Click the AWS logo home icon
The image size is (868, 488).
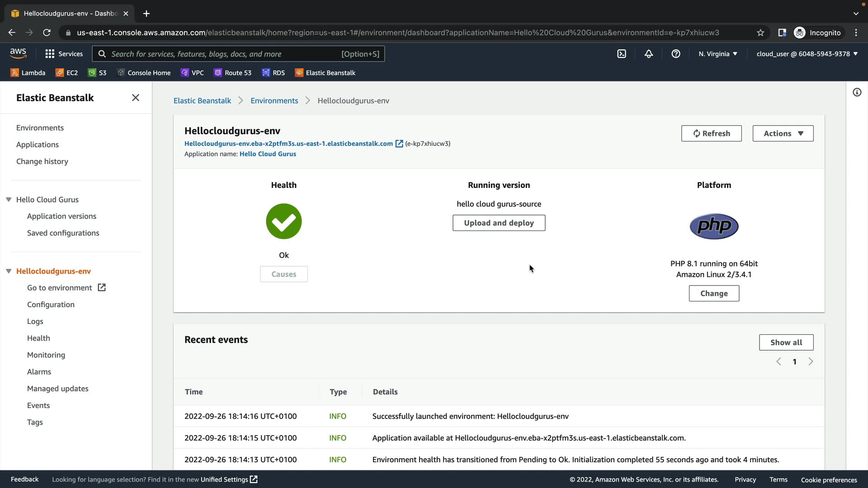pyautogui.click(x=18, y=53)
